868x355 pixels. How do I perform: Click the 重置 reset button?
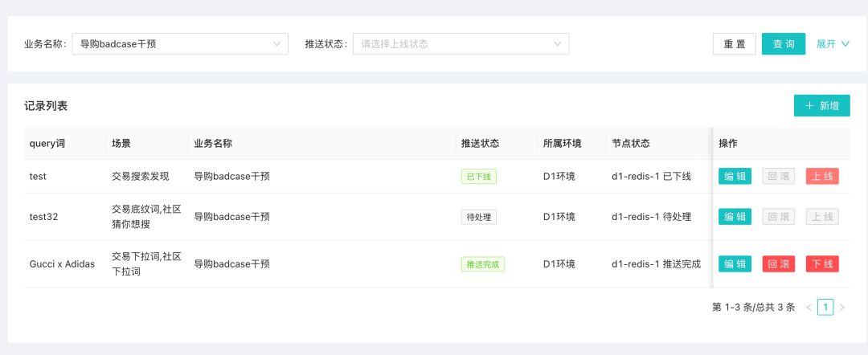(x=735, y=44)
